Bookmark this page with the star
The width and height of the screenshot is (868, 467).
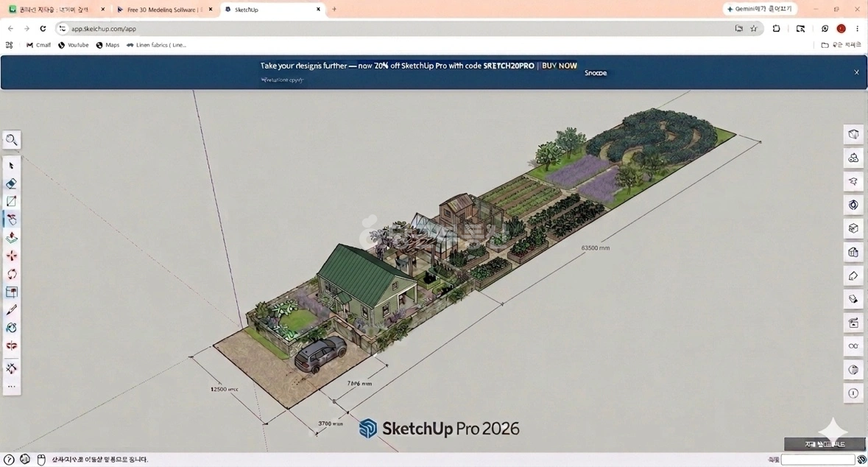(x=753, y=29)
